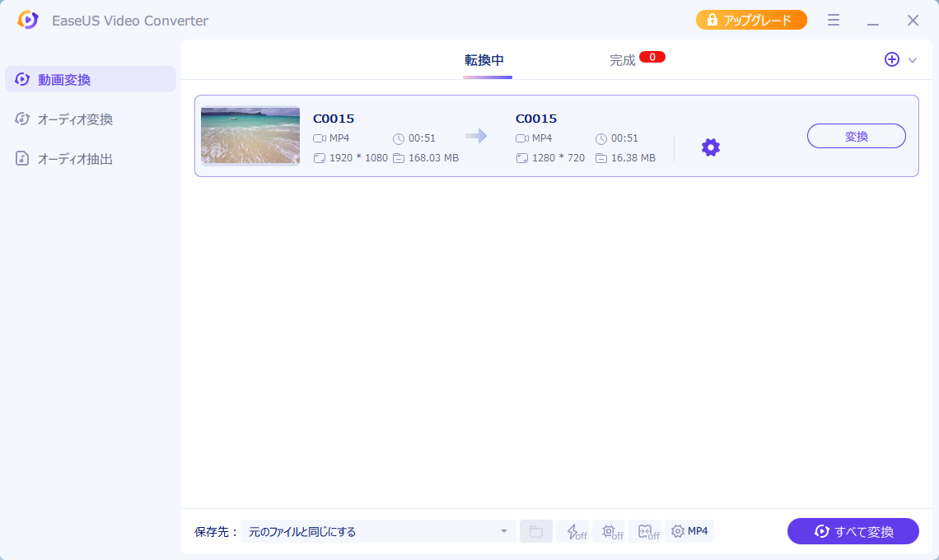Click the add file plus icon
Screen dimensions: 939x560
pyautogui.click(x=891, y=59)
